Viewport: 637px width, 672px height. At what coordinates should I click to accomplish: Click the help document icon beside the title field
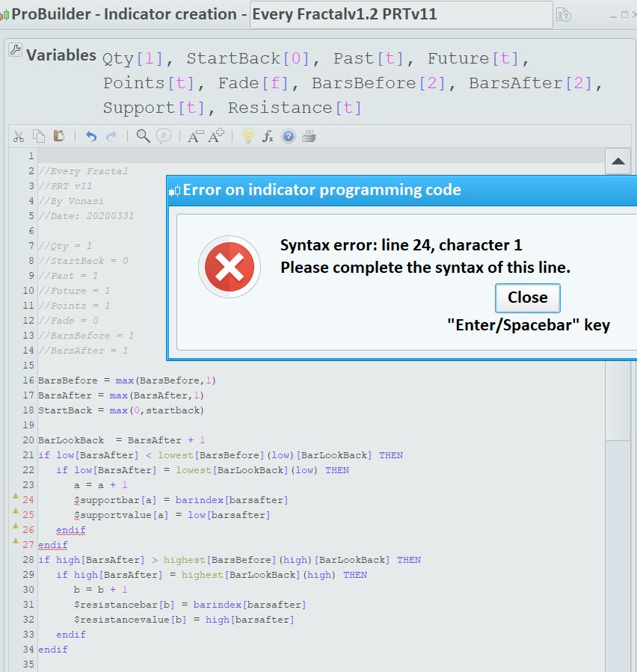(x=563, y=15)
